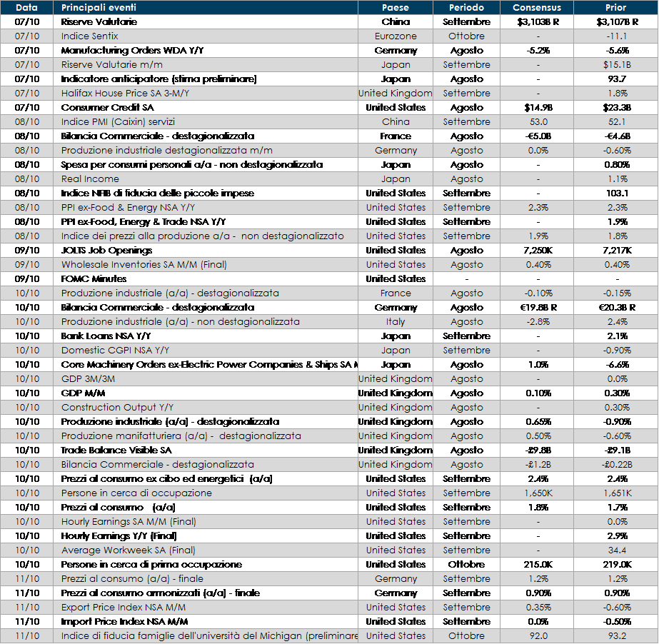Click the Paese column header

(396, 8)
